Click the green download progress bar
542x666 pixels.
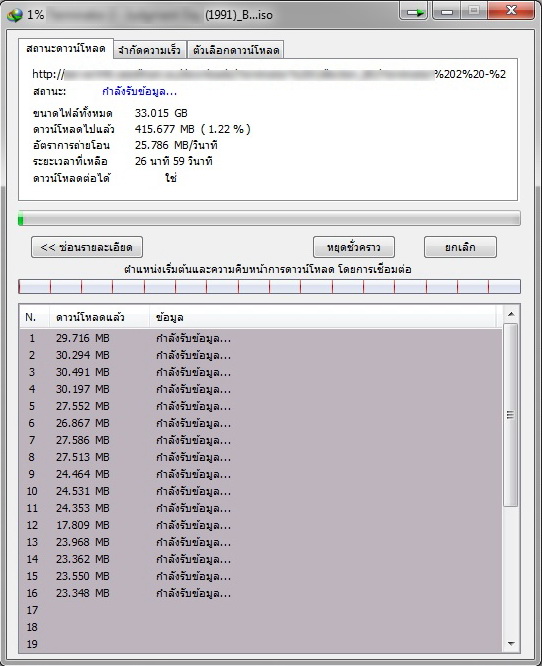click(269, 219)
